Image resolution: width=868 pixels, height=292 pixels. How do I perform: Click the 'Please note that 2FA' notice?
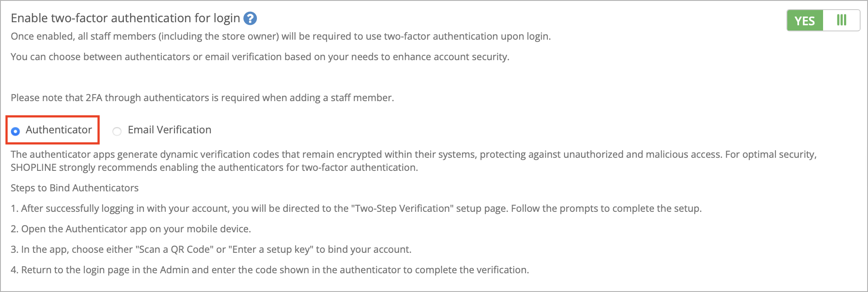coord(202,98)
